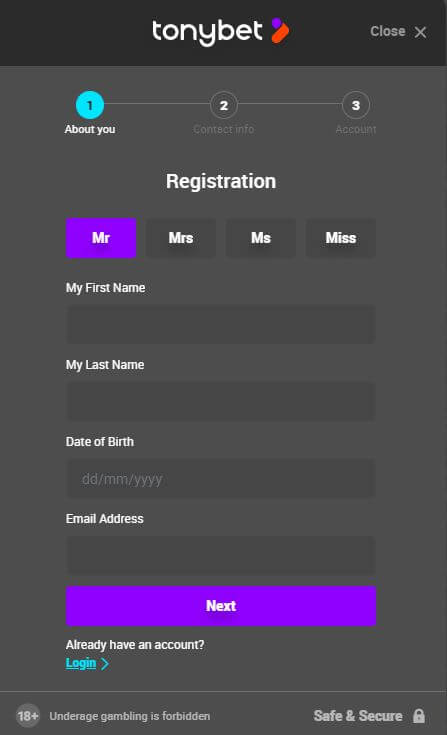This screenshot has width=447, height=735.
Task: Click the Date of Birth field
Action: coord(221,479)
